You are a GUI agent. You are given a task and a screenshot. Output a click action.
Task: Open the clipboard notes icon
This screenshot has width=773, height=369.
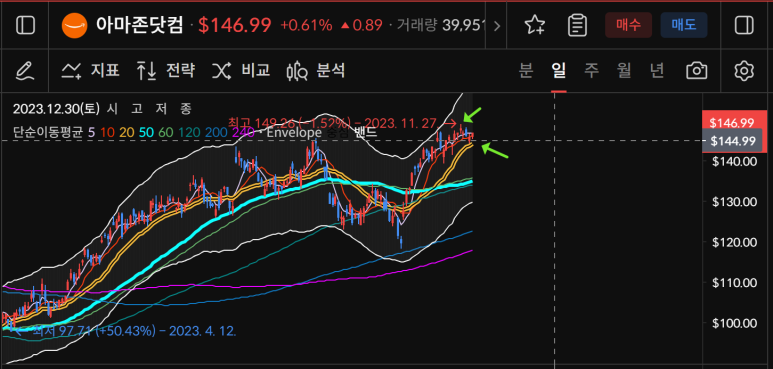coord(577,25)
